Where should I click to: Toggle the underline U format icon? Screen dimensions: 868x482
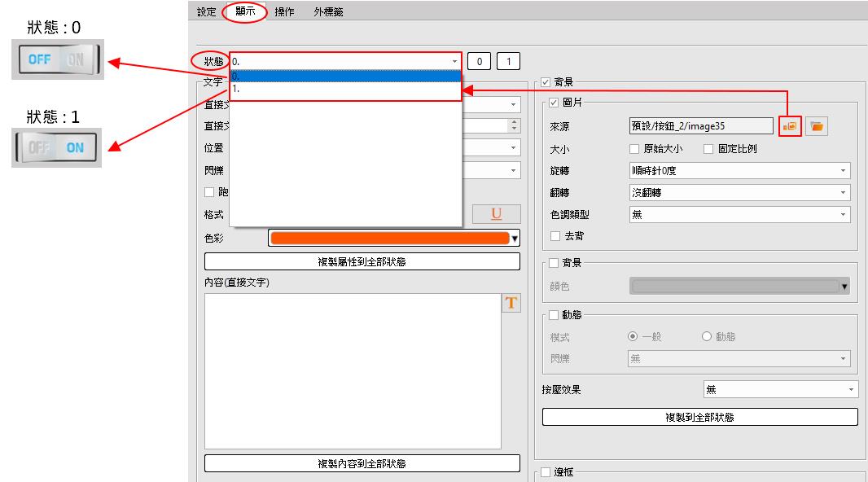[495, 214]
